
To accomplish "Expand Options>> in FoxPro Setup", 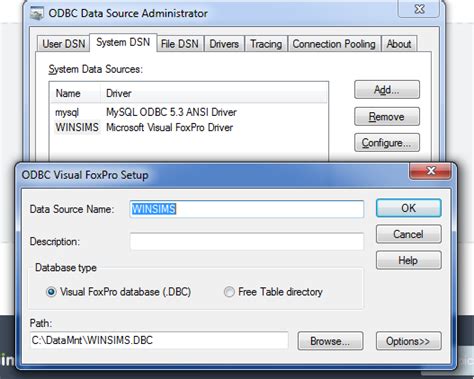I will click(409, 341).
